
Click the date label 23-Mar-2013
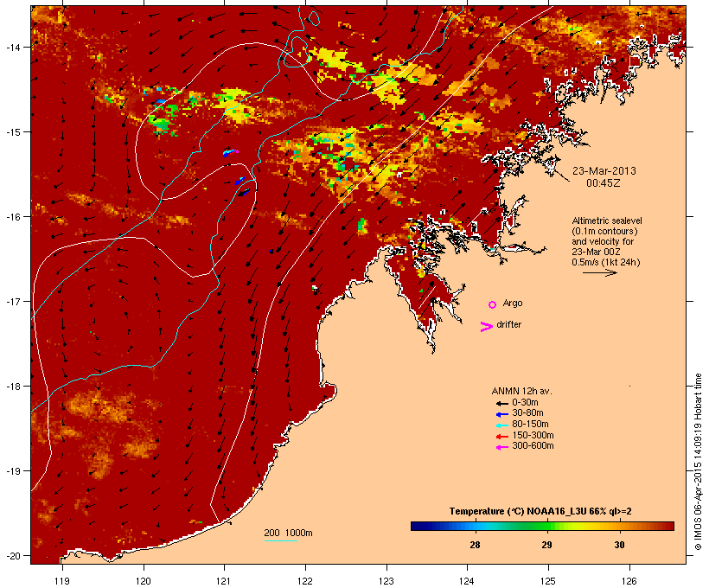(x=604, y=171)
